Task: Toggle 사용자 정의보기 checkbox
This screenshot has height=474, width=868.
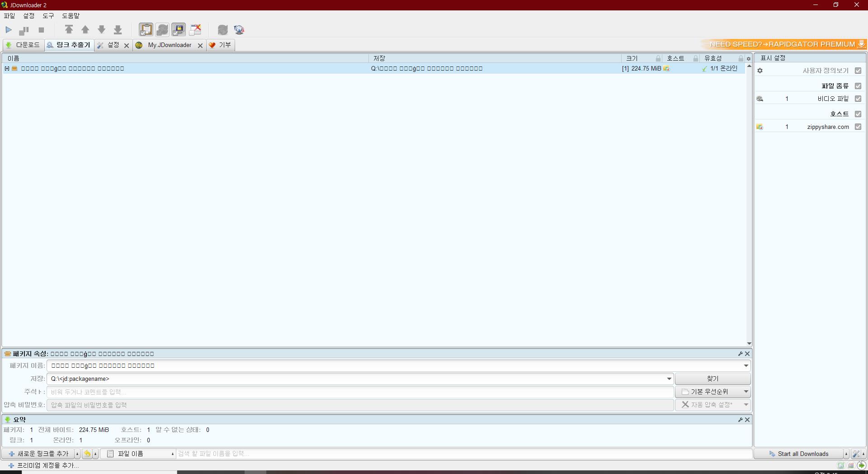Action: pos(858,71)
